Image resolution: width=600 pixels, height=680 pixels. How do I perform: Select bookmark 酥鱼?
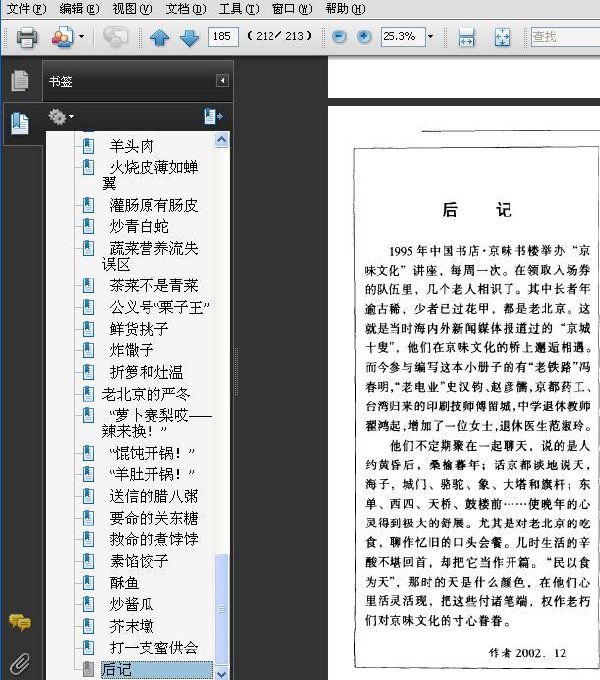click(x=124, y=583)
